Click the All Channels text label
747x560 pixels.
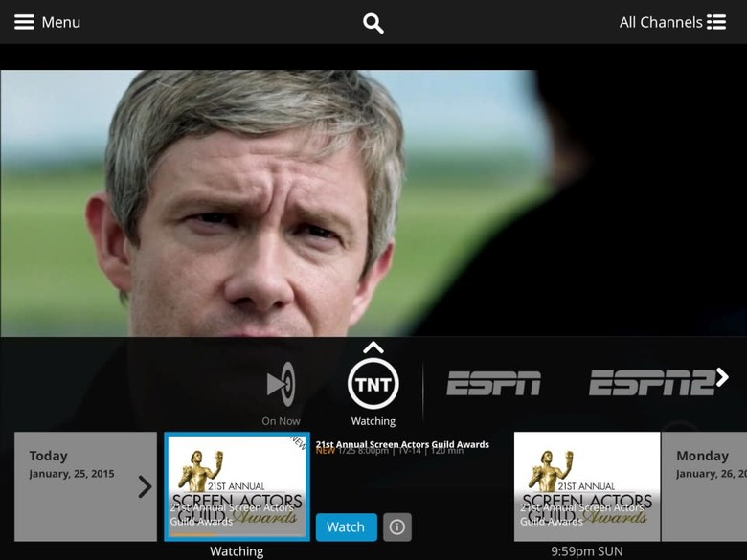661,22
